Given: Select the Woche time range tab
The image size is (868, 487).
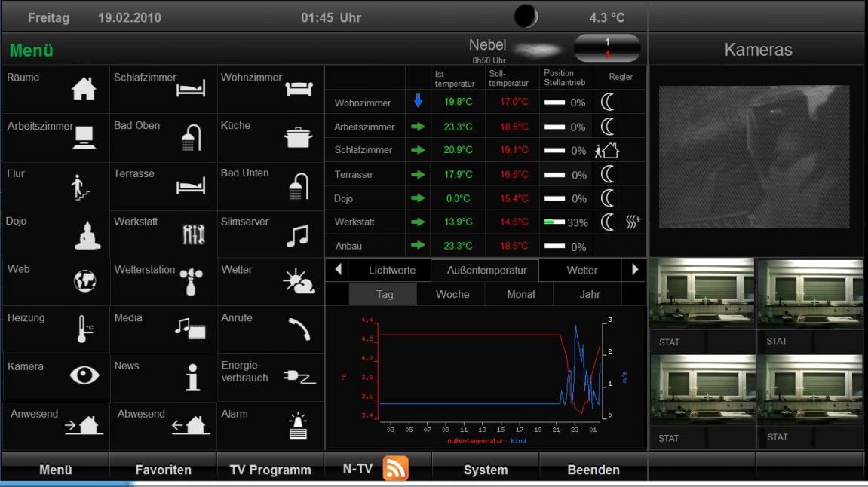Looking at the screenshot, I should tap(452, 294).
